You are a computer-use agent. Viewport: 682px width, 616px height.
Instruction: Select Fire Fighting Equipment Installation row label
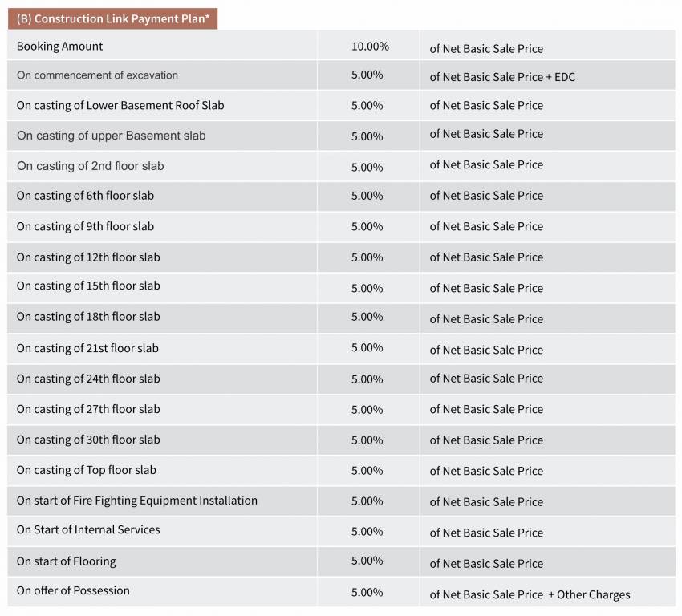point(137,500)
